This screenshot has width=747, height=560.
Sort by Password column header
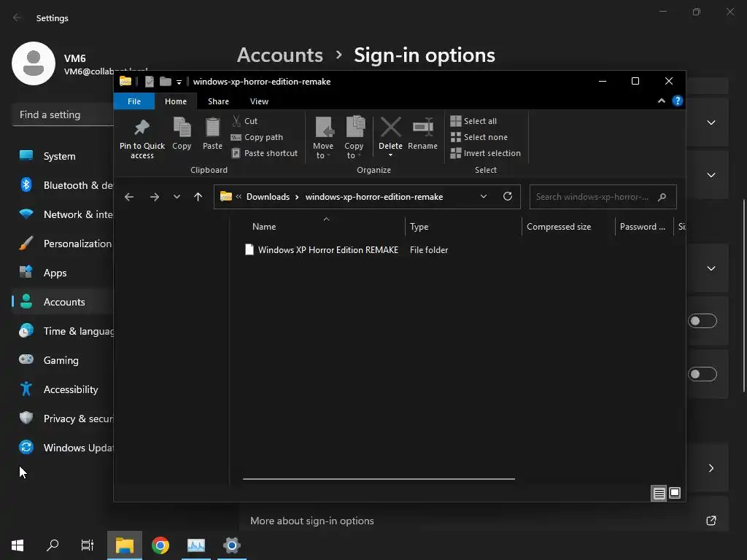643,227
